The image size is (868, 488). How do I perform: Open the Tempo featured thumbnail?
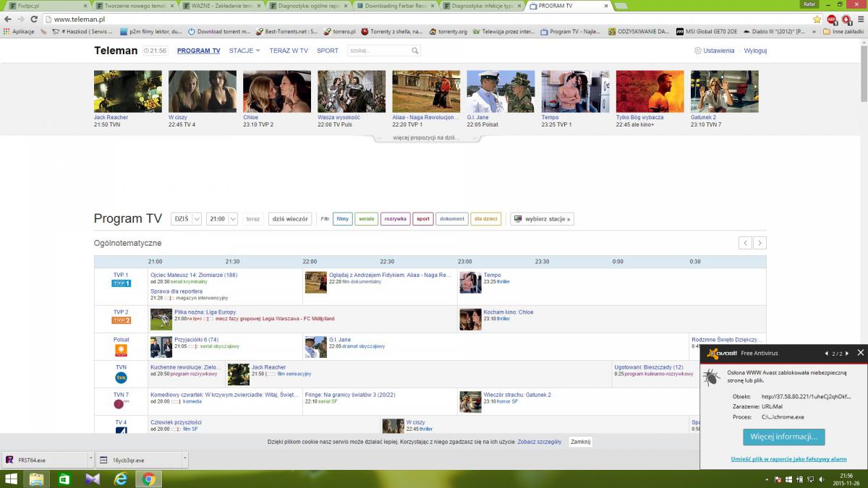[x=576, y=91]
